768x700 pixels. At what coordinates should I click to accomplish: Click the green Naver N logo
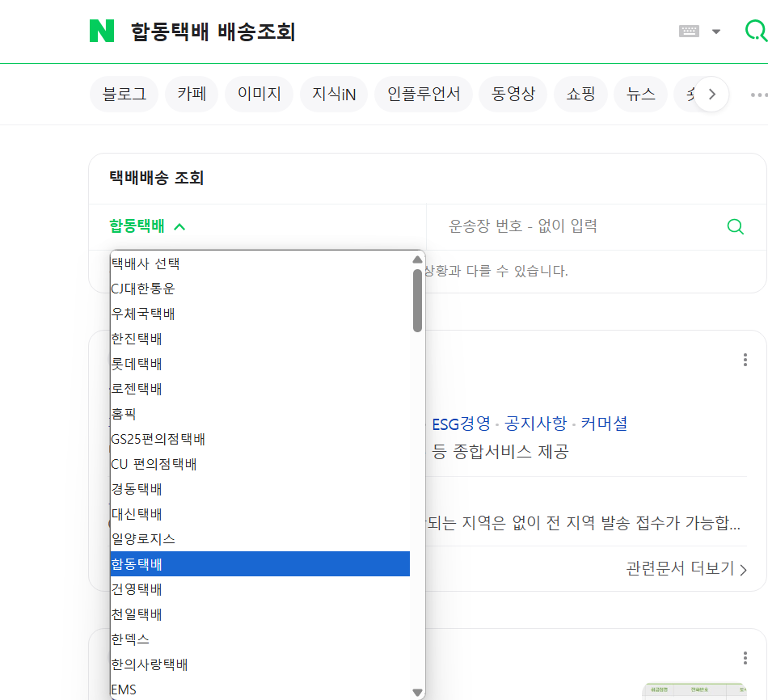102,31
